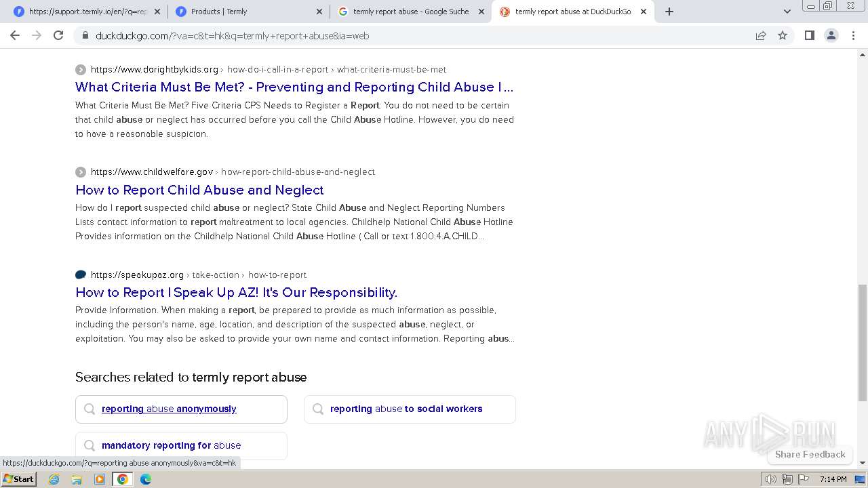868x488 pixels.
Task: Click the 'how-report-child-abuse-and-neglect' breadcrumb
Action: [298, 171]
